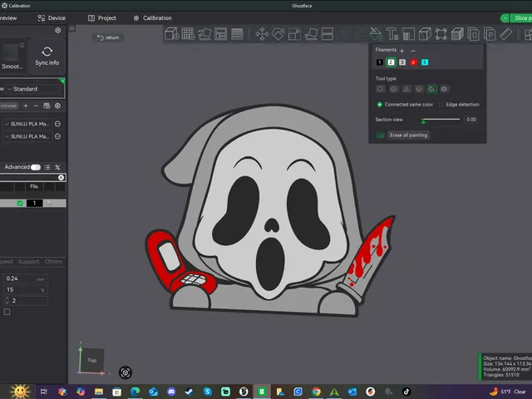Viewport: 532px width, 399px height.
Task: Add a filament slot with plus icon
Action: click(26, 106)
